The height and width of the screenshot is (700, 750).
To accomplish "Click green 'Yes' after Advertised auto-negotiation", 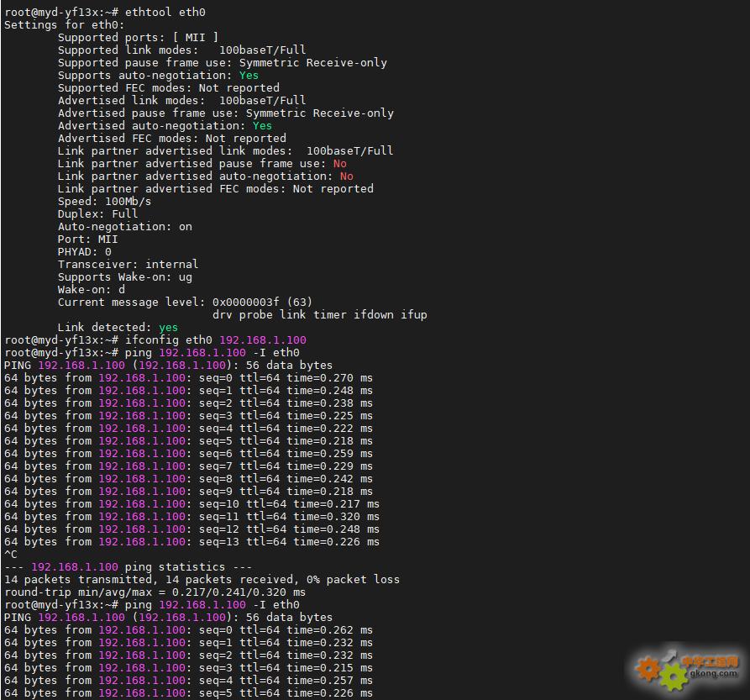I will pyautogui.click(x=262, y=126).
